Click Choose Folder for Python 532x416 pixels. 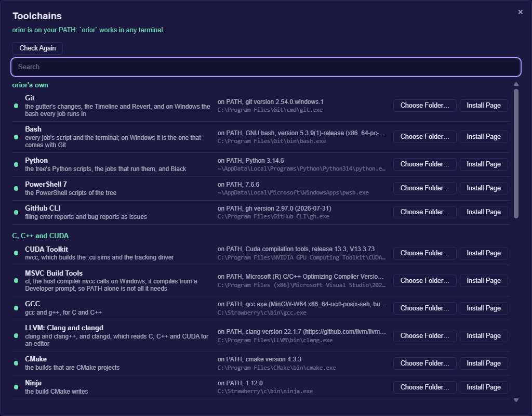pos(424,164)
